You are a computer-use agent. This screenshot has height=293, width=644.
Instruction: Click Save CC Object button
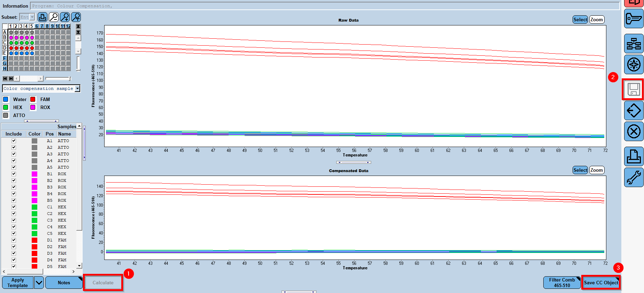601,283
